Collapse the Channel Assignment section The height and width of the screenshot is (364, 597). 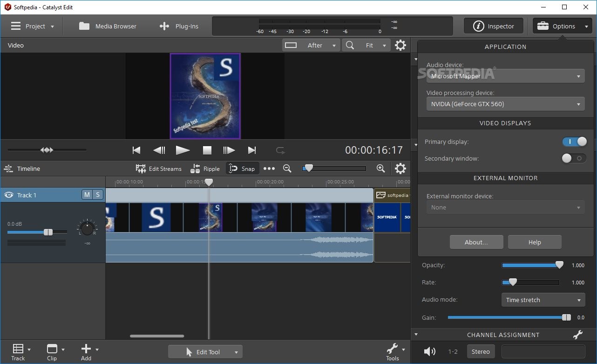point(416,335)
